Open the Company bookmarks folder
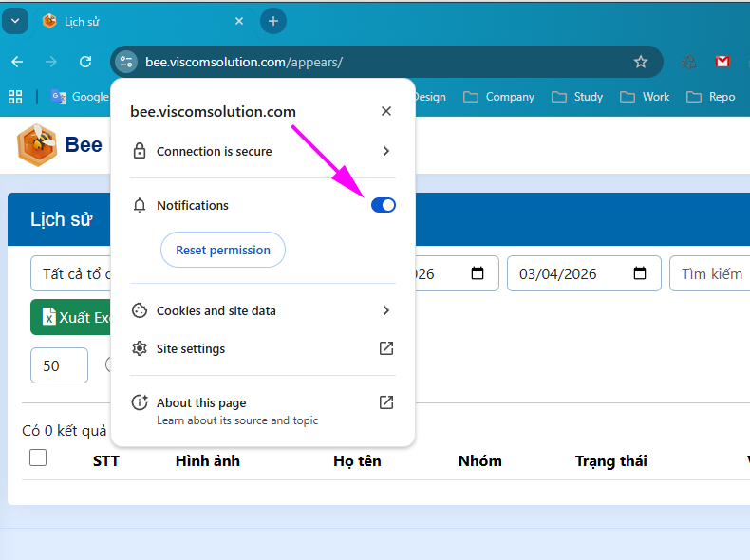This screenshot has height=560, width=750. [x=499, y=97]
